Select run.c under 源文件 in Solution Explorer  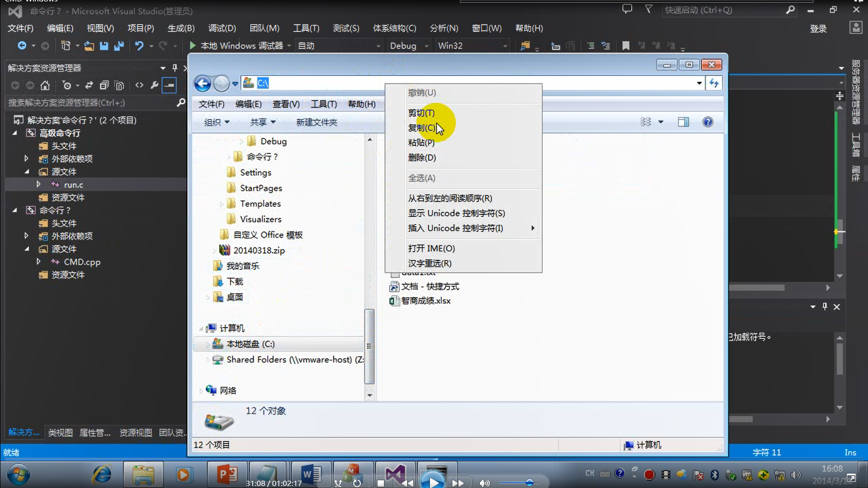[x=74, y=184]
